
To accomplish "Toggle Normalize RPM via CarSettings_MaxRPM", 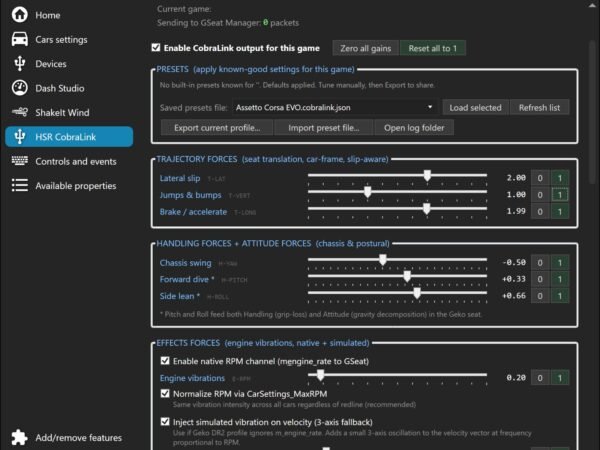I will click(165, 393).
